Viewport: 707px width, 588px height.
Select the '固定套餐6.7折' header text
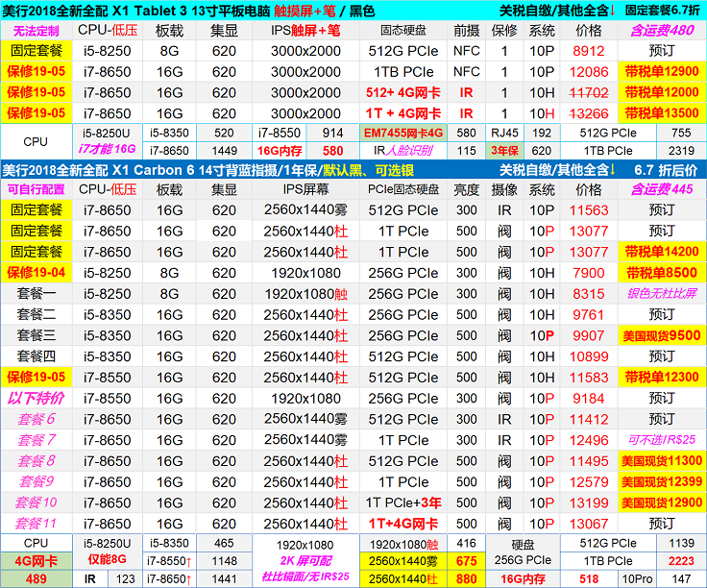[x=665, y=10]
